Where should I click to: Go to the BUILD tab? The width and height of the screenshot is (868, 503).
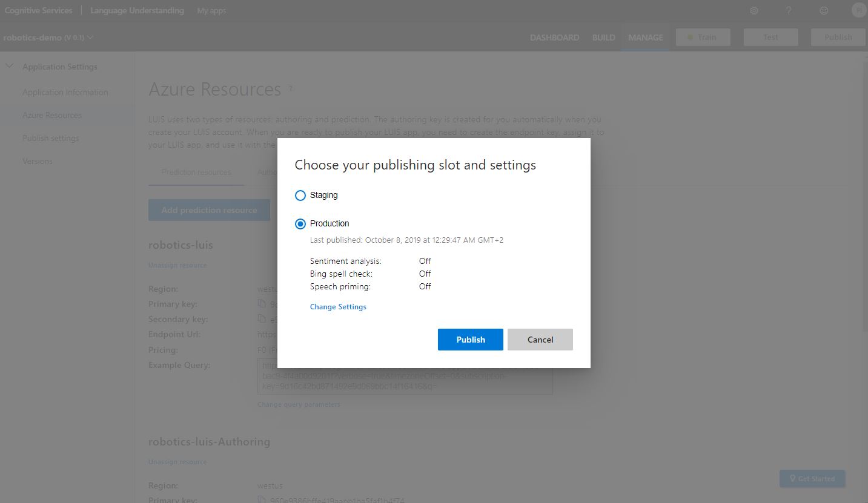pyautogui.click(x=604, y=38)
